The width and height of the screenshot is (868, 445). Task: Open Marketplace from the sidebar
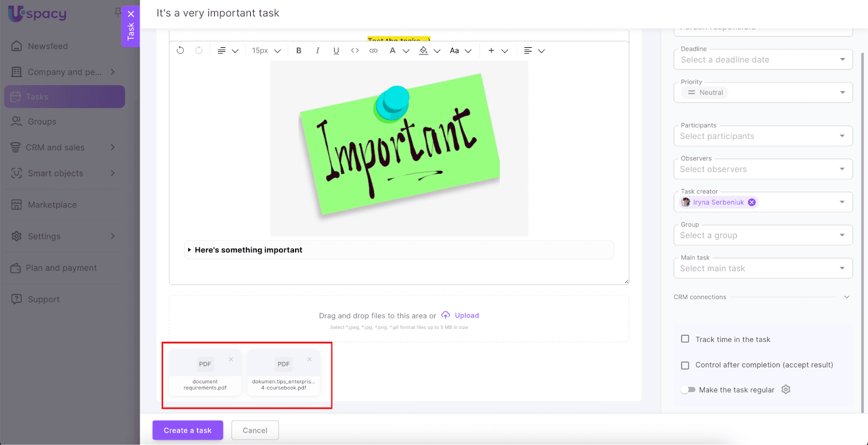(x=52, y=205)
